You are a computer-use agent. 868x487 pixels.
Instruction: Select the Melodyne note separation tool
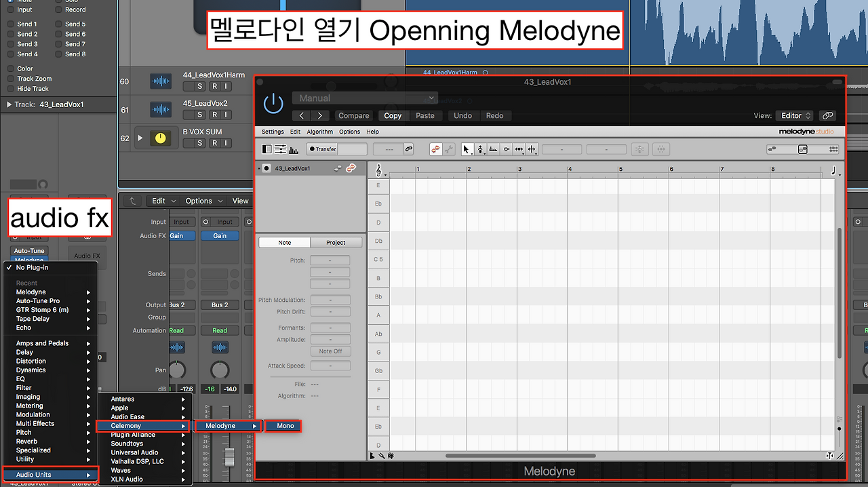click(x=532, y=149)
